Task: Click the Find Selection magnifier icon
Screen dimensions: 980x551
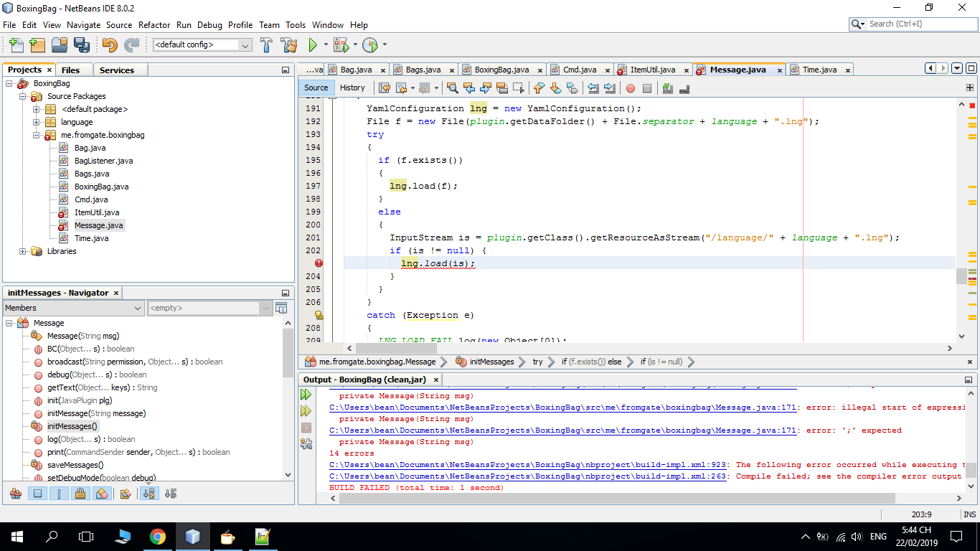Action: click(452, 88)
